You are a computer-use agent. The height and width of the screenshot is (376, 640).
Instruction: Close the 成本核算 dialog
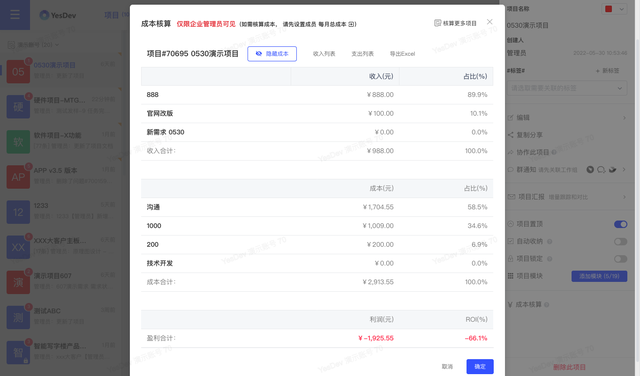pos(489,22)
